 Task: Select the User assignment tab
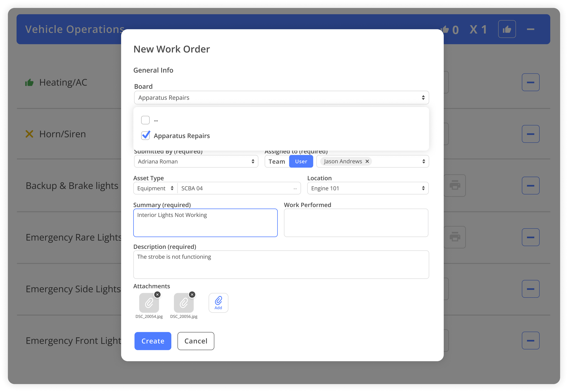point(301,161)
